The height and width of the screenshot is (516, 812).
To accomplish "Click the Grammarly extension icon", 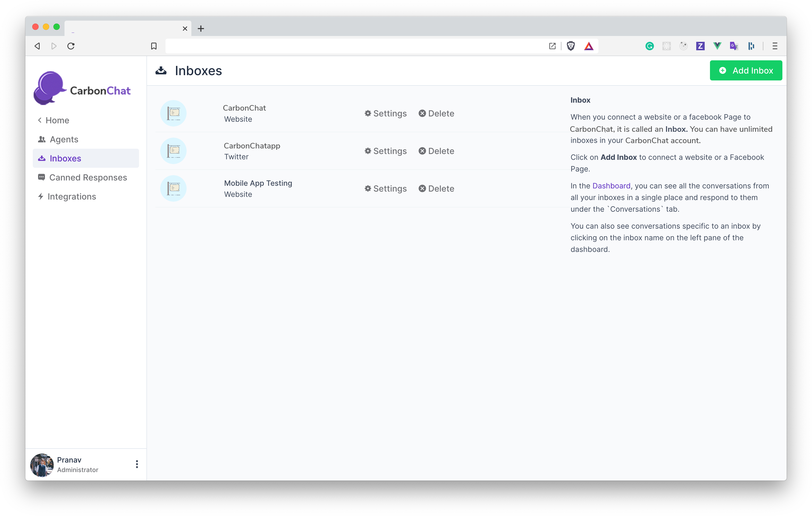I will click(x=649, y=46).
